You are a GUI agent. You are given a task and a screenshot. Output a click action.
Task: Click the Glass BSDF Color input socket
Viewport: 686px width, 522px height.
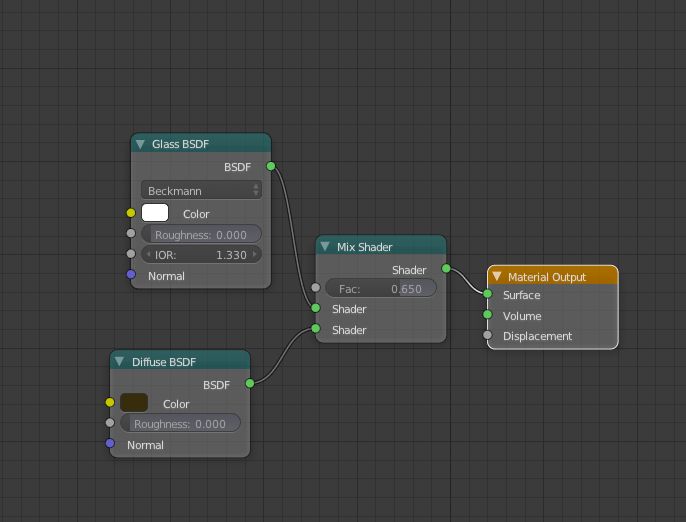pyautogui.click(x=131, y=213)
